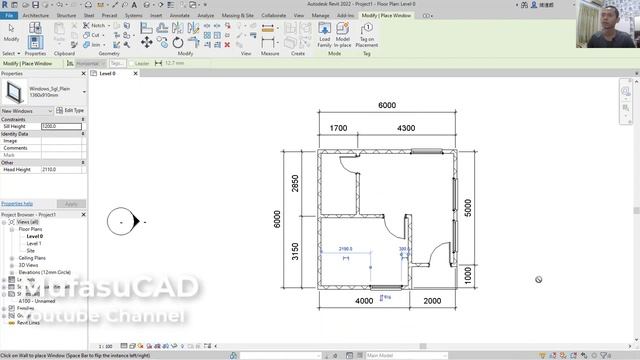Click the Mirror Draw Axis tool
This screenshot has height=360, width=640.
193,28
